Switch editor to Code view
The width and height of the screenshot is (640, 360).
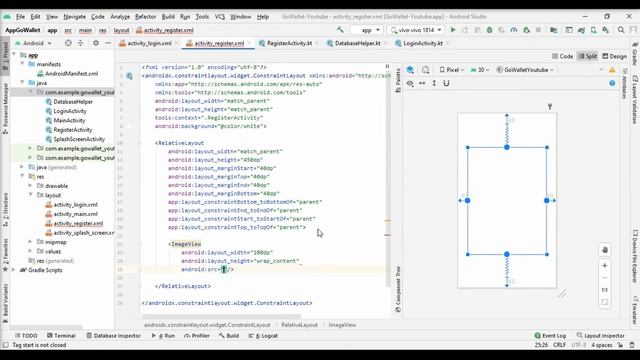pyautogui.click(x=562, y=56)
